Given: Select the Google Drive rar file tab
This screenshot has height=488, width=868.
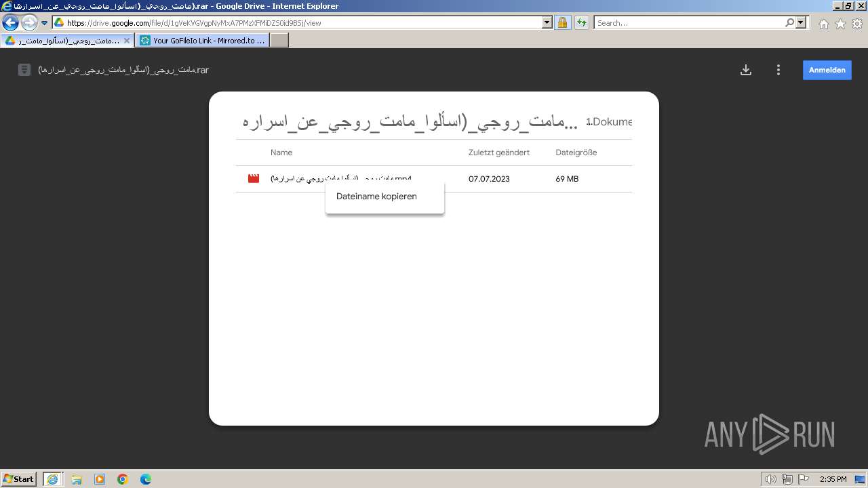Looking at the screenshot, I should tap(66, 41).
